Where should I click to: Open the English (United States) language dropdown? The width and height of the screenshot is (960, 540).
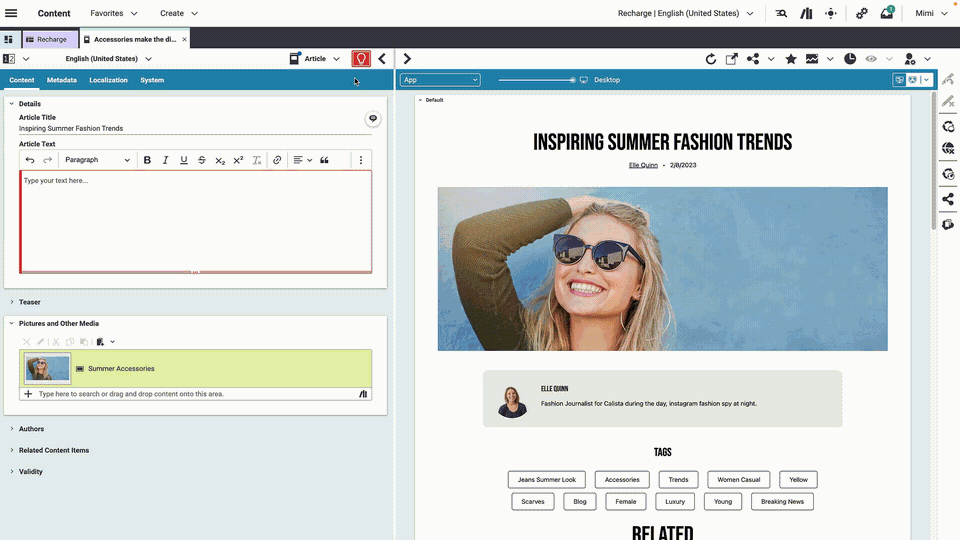click(x=108, y=59)
